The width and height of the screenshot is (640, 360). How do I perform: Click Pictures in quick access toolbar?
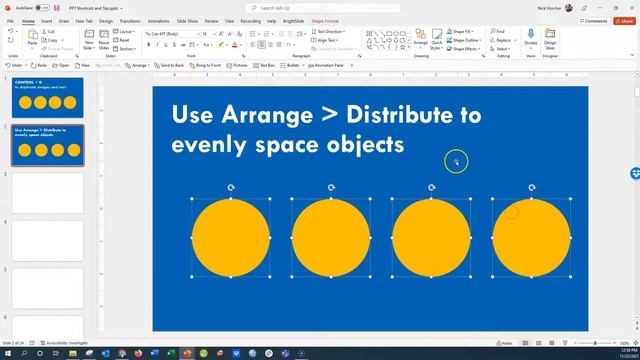tap(237, 65)
